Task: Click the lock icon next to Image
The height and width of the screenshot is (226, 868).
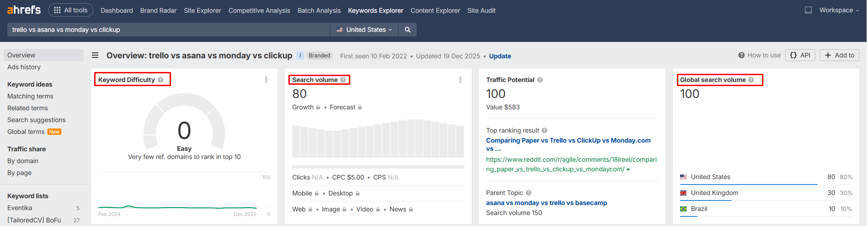Action: pos(344,209)
